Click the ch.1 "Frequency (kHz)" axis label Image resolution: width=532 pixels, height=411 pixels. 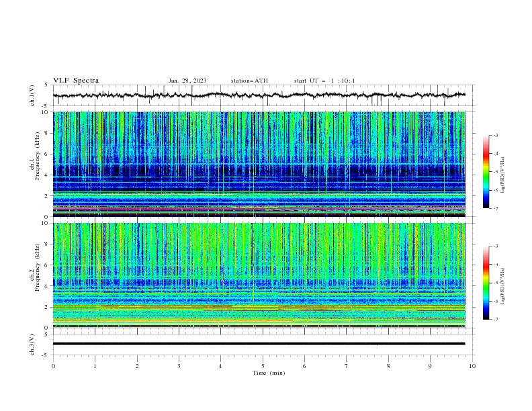[x=38, y=156]
